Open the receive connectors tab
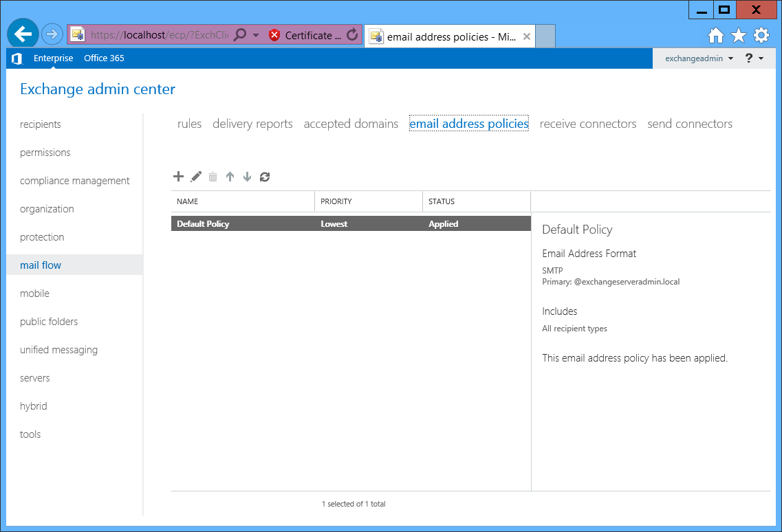 point(588,124)
